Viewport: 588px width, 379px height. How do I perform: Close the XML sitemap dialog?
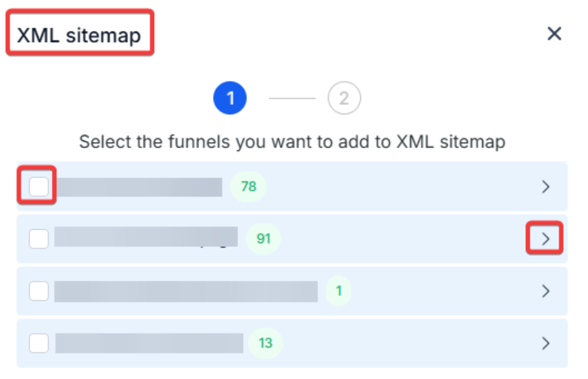coord(554,34)
